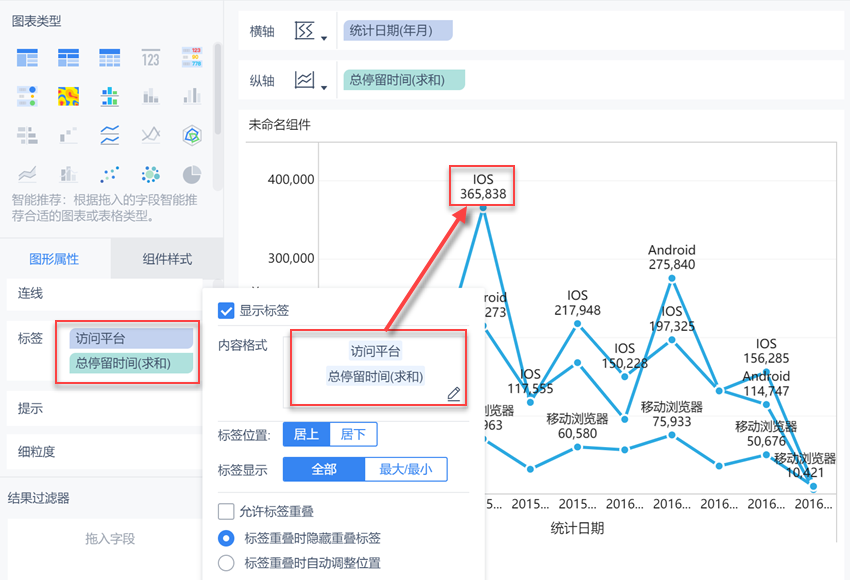This screenshot has height=580, width=850.
Task: Click the 未命名组件 component title
Action: (x=279, y=125)
